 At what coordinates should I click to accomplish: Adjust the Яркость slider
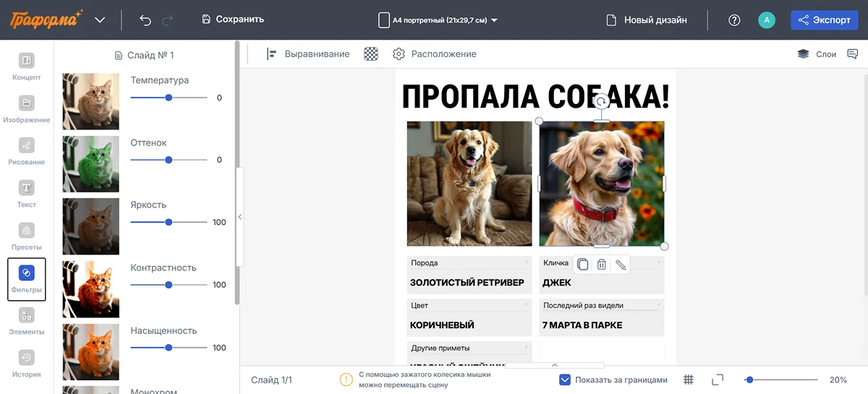coord(169,222)
